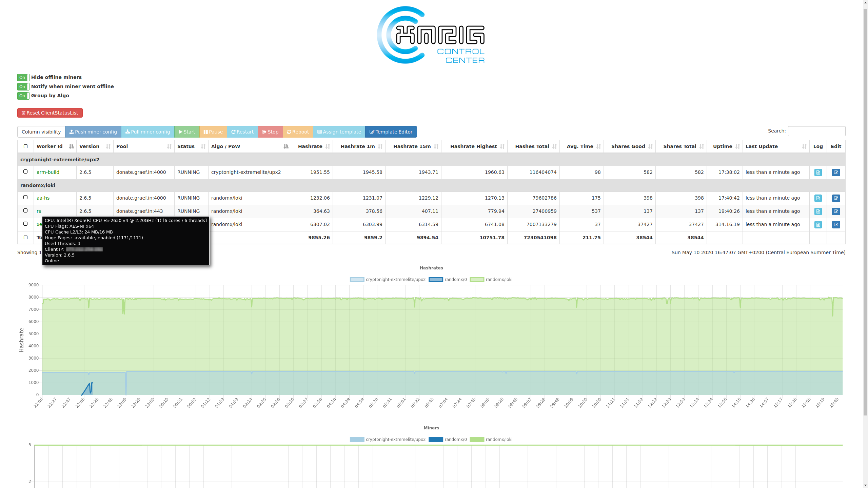868x488 pixels.
Task: Sort by Uptime column arrows
Action: click(x=737, y=146)
